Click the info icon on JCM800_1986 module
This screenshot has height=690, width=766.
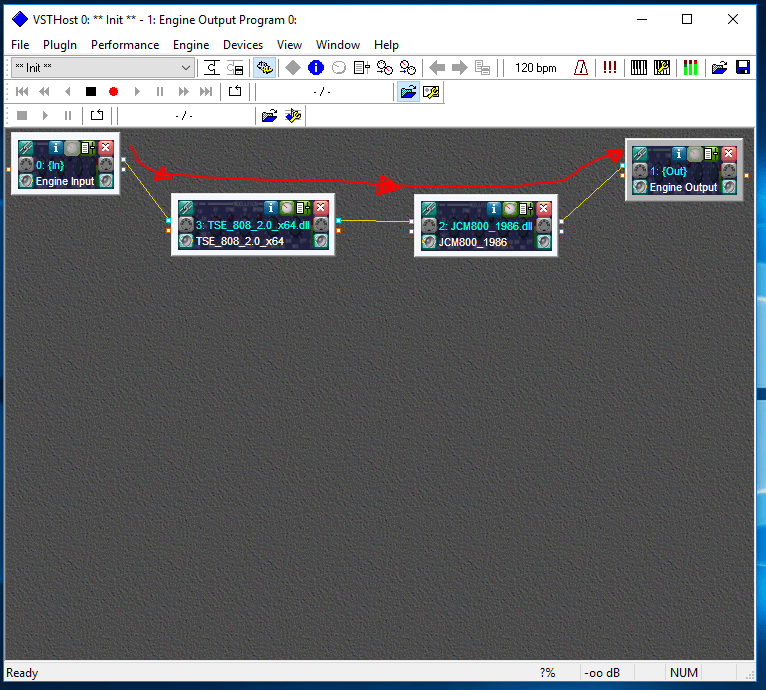coord(493,209)
